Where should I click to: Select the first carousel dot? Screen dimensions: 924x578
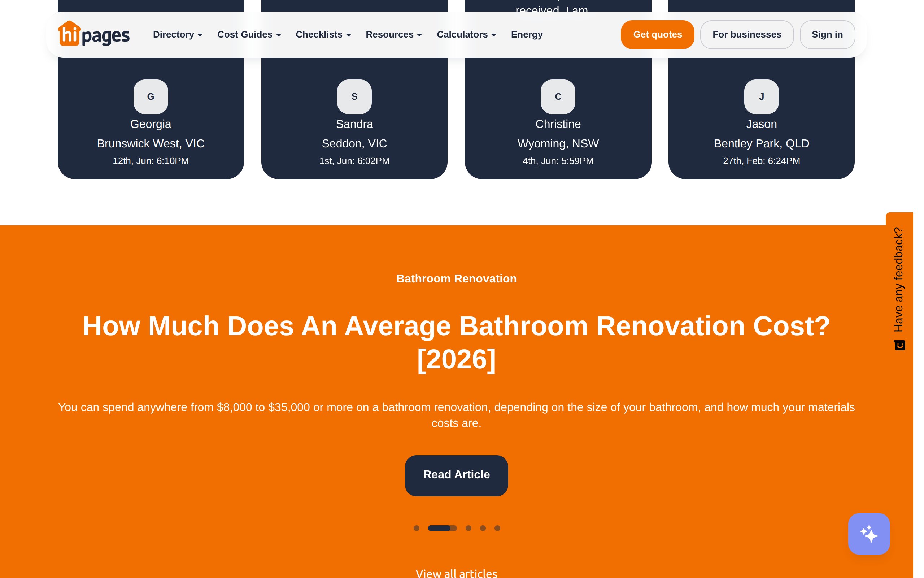click(x=416, y=528)
